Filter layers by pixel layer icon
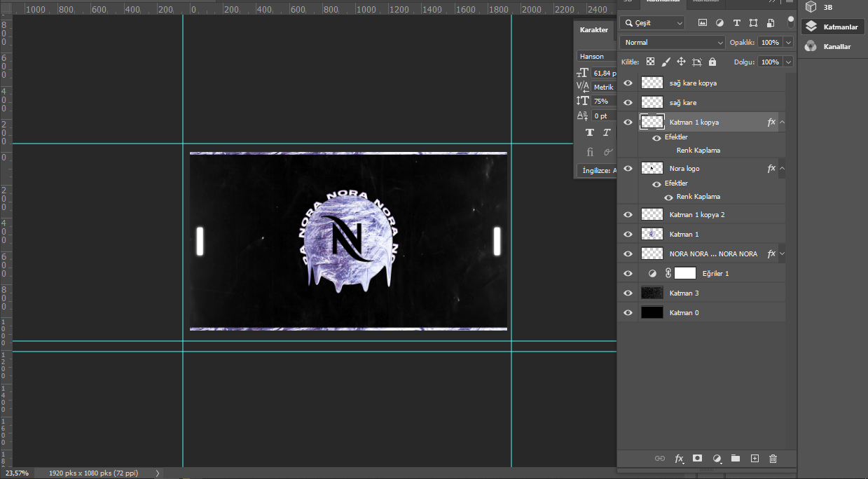This screenshot has width=868, height=479. [703, 23]
